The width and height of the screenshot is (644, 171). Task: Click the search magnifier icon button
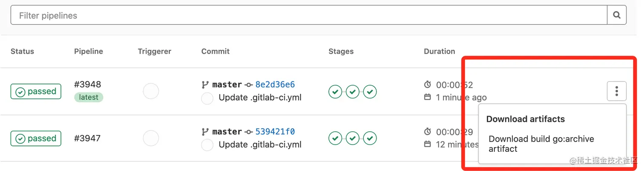[617, 15]
